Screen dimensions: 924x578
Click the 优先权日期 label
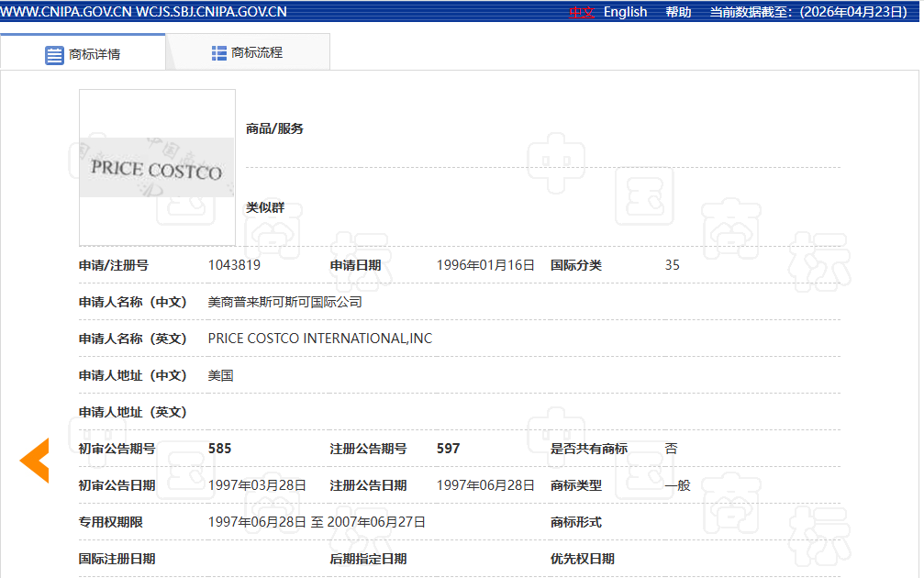(x=583, y=559)
